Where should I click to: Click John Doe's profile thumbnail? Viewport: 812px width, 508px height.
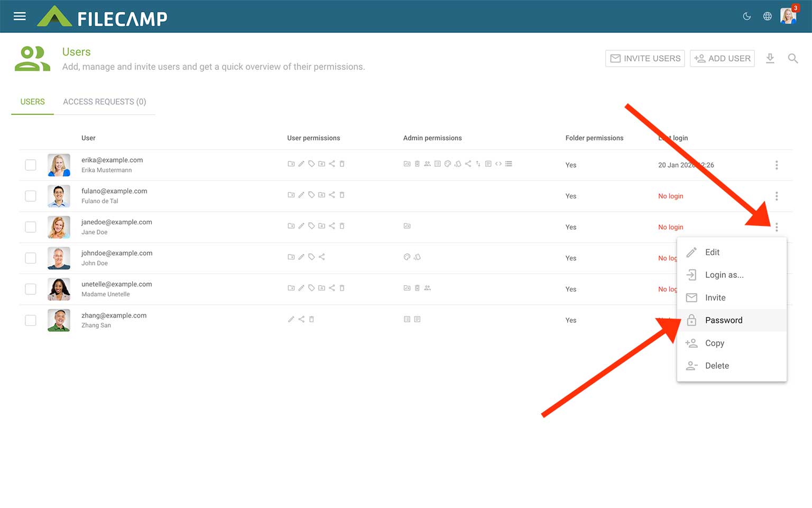(x=59, y=258)
